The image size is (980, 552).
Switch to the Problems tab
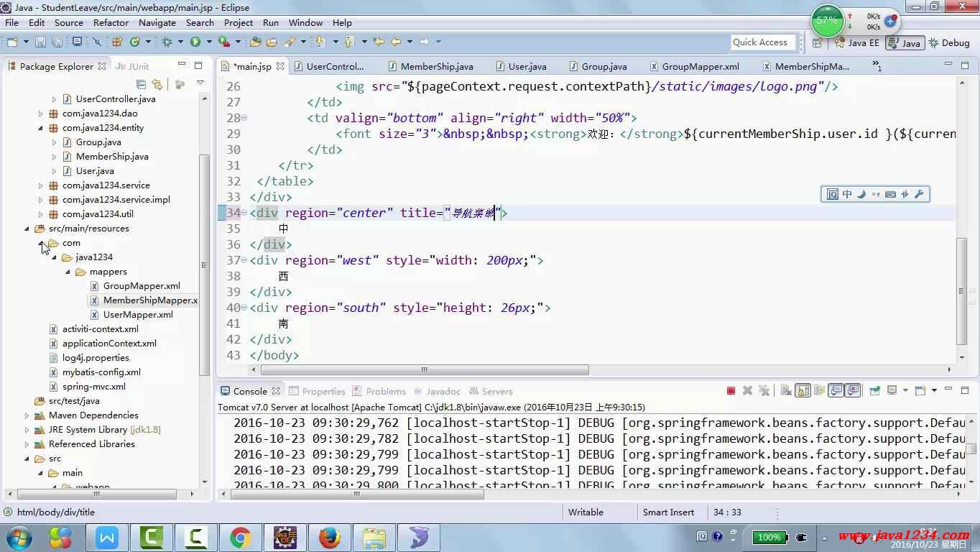(x=379, y=391)
